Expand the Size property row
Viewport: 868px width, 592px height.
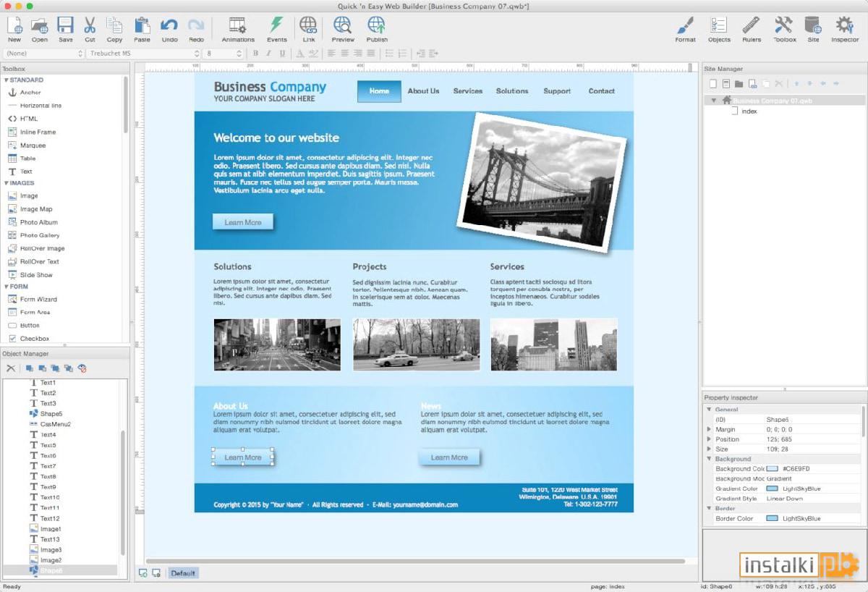click(709, 449)
